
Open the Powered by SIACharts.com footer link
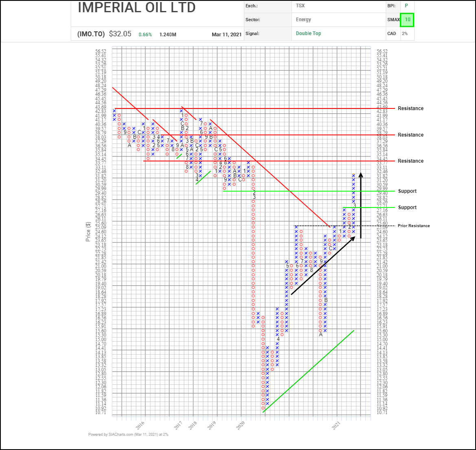tap(128, 435)
